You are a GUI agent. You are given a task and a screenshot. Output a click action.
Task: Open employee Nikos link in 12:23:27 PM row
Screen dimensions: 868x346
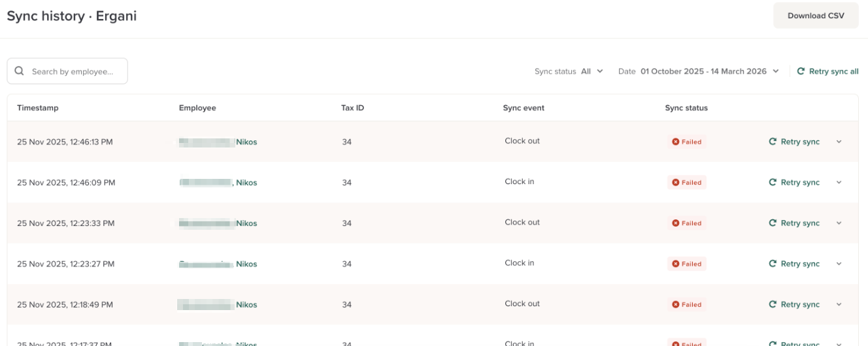(x=246, y=264)
